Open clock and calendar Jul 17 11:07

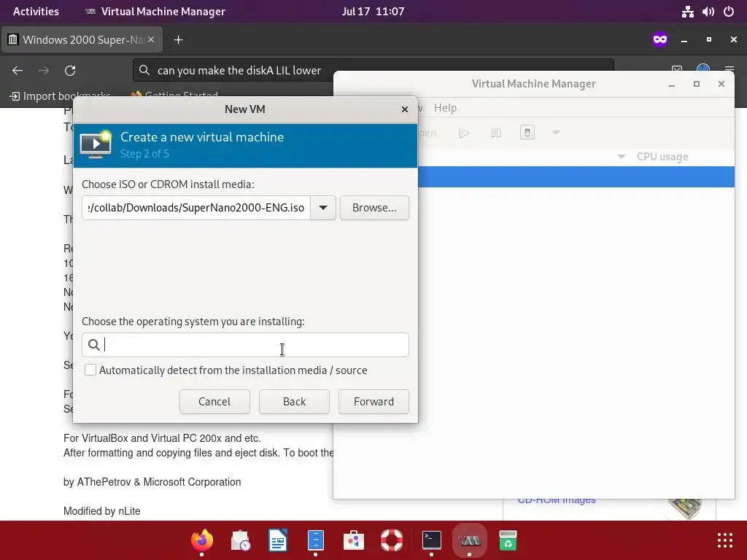click(x=373, y=12)
